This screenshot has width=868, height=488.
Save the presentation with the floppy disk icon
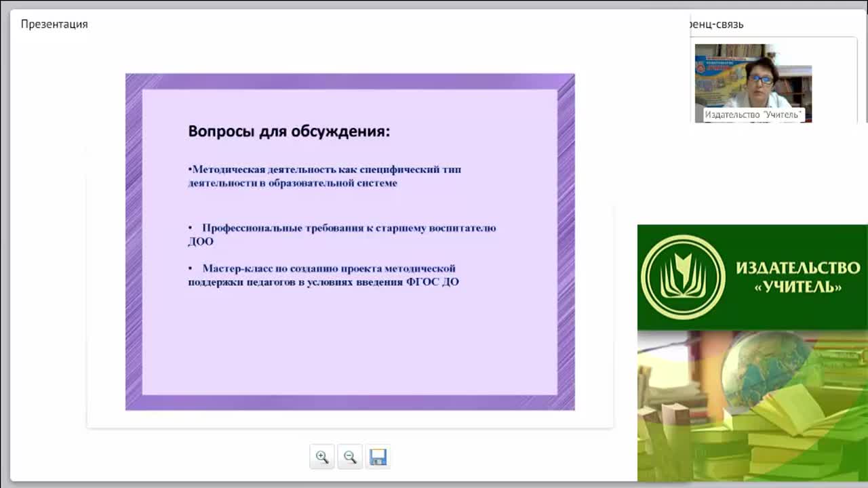click(x=378, y=457)
